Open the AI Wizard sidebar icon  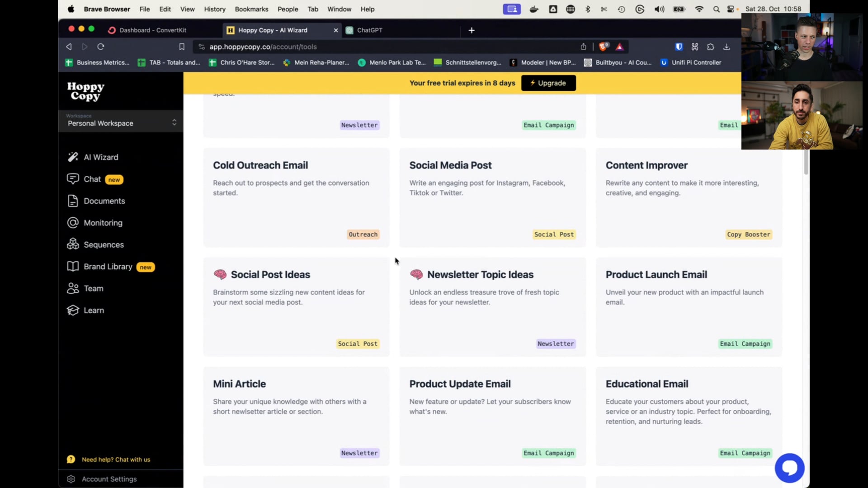(x=73, y=157)
